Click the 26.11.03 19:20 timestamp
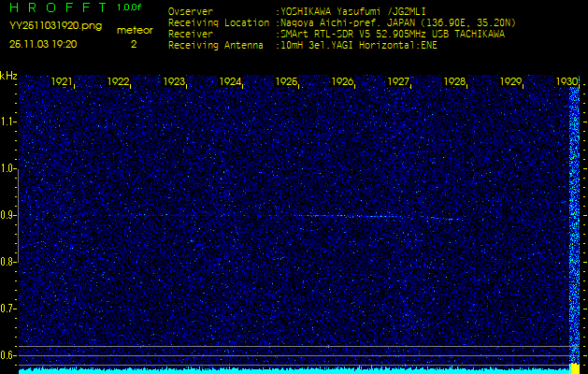588x374 pixels. click(x=43, y=43)
